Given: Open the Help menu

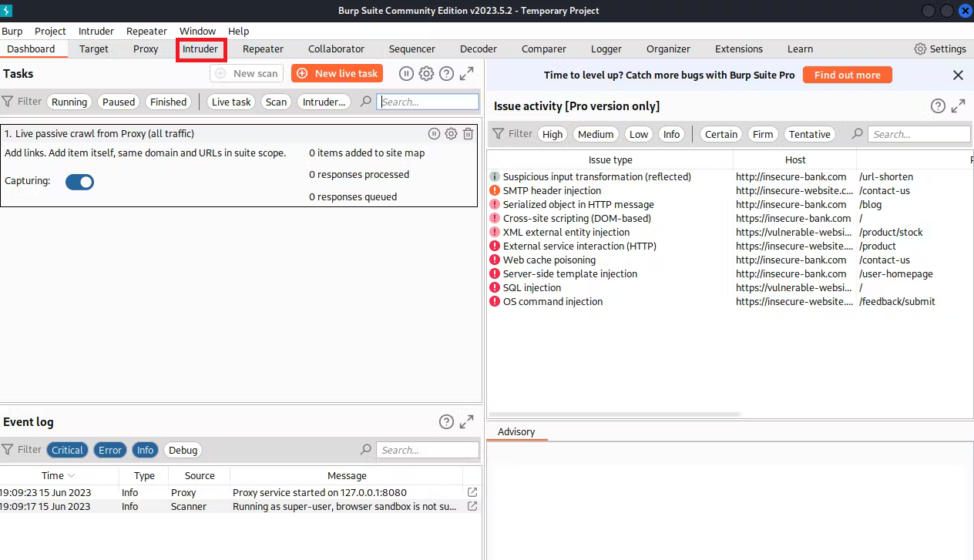Looking at the screenshot, I should click(239, 31).
